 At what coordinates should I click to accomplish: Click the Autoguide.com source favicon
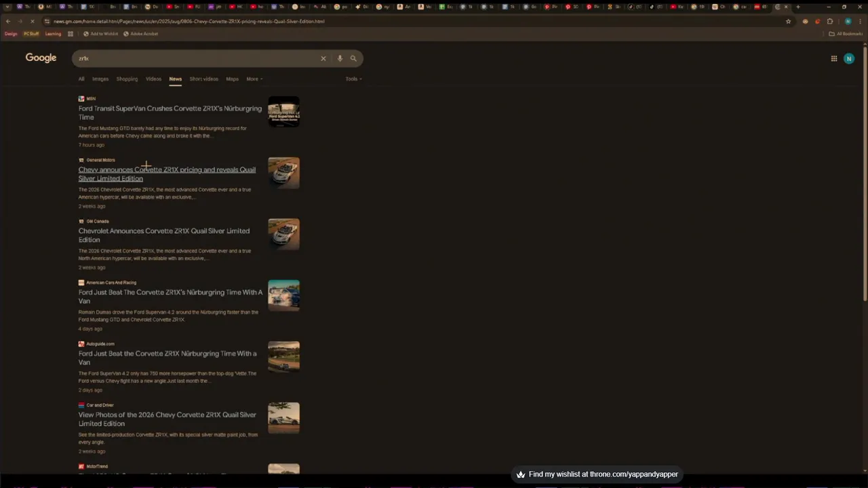tap(81, 344)
